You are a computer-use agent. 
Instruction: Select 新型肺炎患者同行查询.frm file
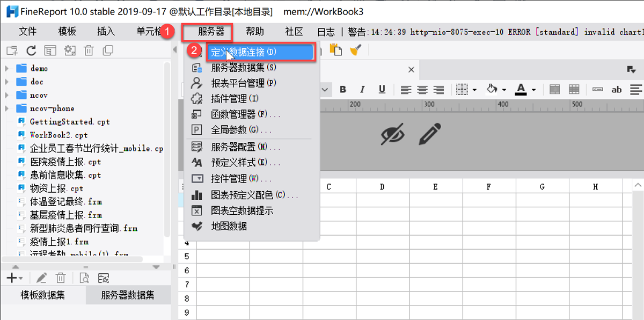(83, 229)
